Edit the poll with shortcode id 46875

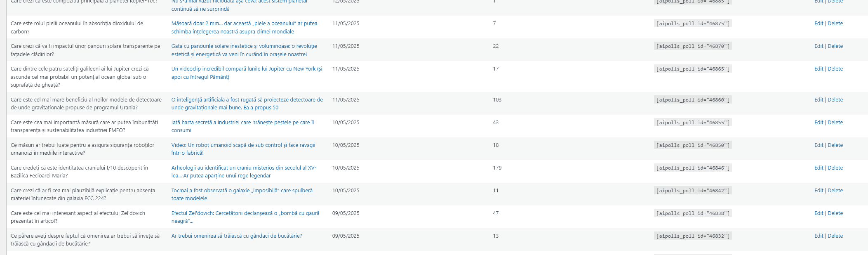click(819, 24)
